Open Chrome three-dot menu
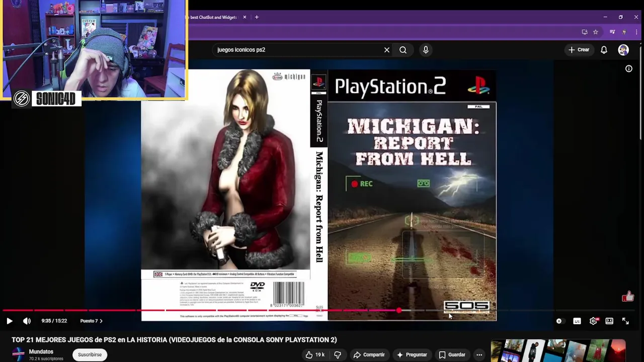644x362 pixels. [x=636, y=32]
